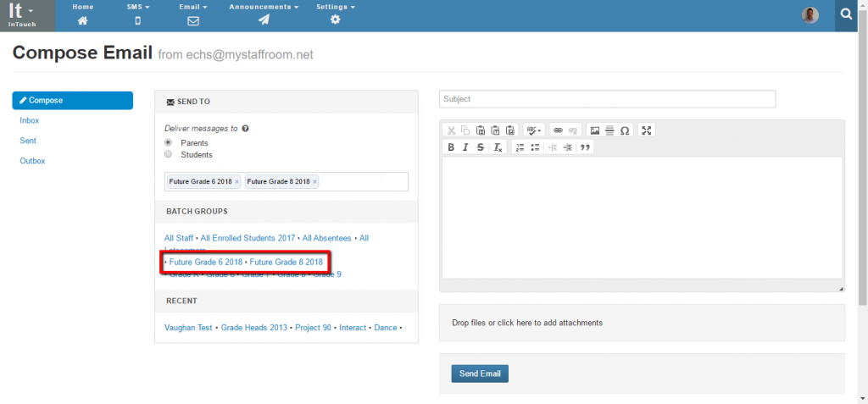
Task: Maximize the editor with the expand icon
Action: point(647,130)
